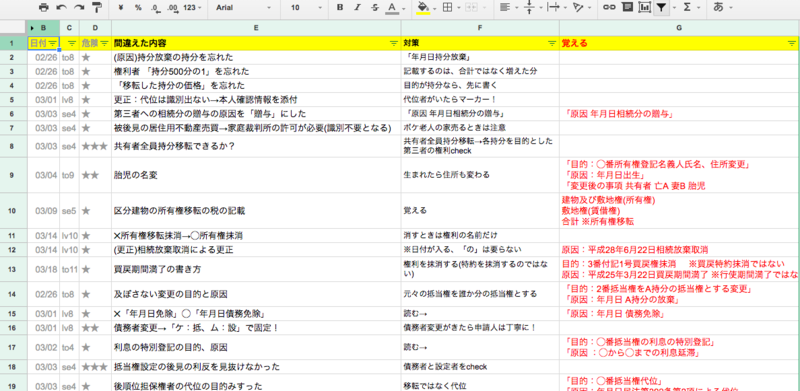Image resolution: width=800 pixels, height=391 pixels.
Task: Toggle italic formatting
Action: [x=357, y=8]
